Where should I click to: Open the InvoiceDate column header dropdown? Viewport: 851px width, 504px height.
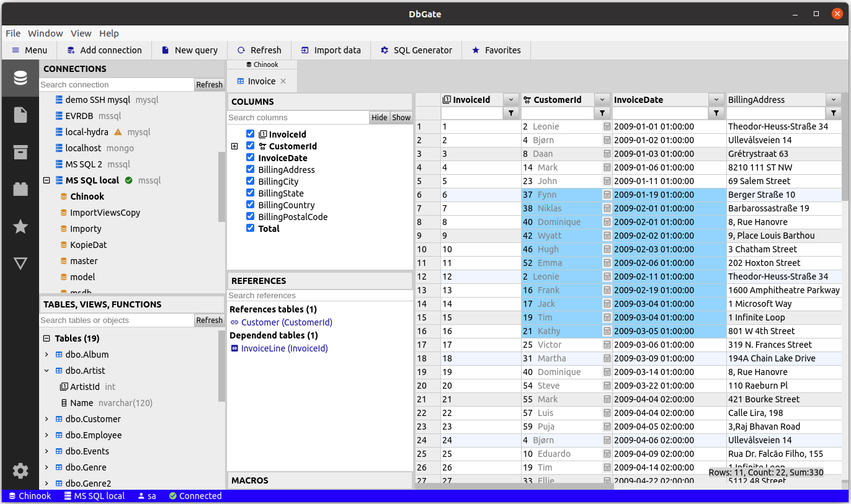pyautogui.click(x=716, y=100)
